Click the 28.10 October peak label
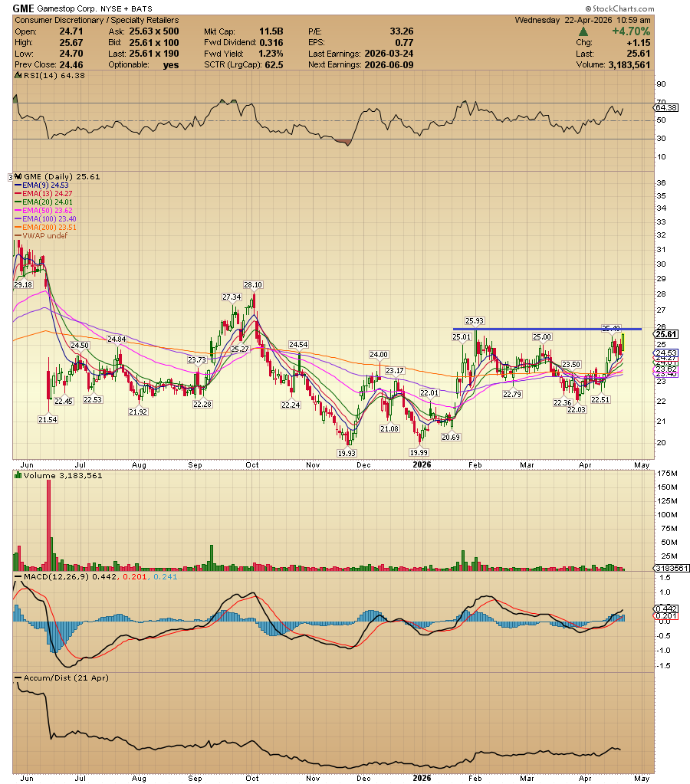Screen dimensions: 690x784 pos(253,285)
